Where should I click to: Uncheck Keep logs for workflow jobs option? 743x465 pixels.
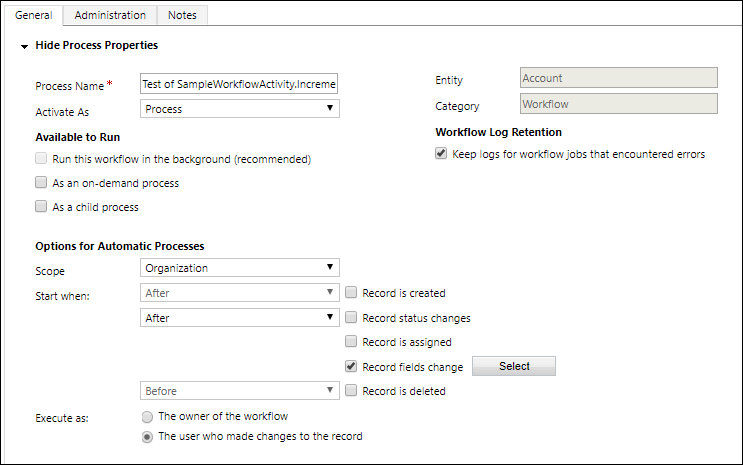441,154
